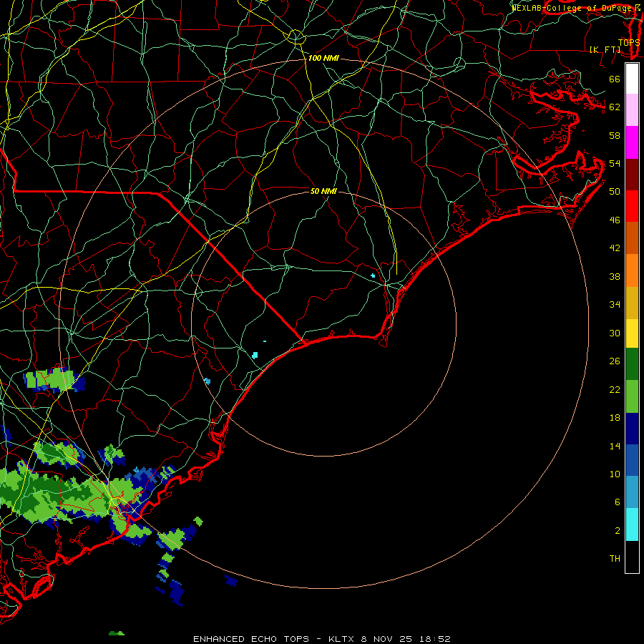Click the navy blue legend swatch

[632, 429]
